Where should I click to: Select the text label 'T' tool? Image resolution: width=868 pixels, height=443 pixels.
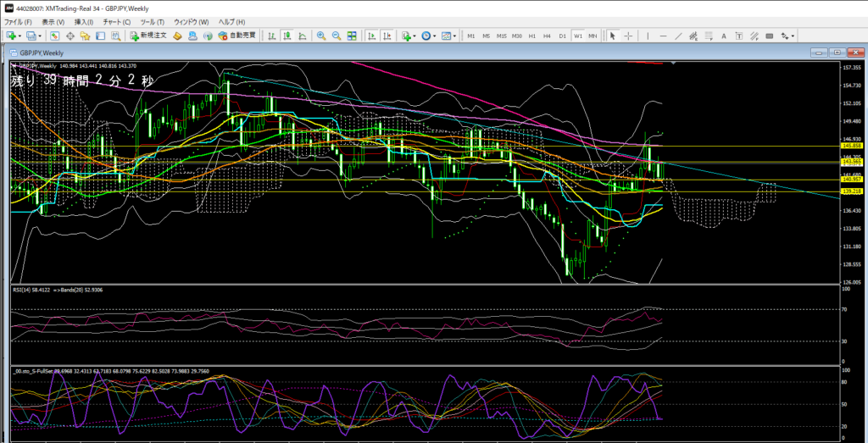(739, 36)
